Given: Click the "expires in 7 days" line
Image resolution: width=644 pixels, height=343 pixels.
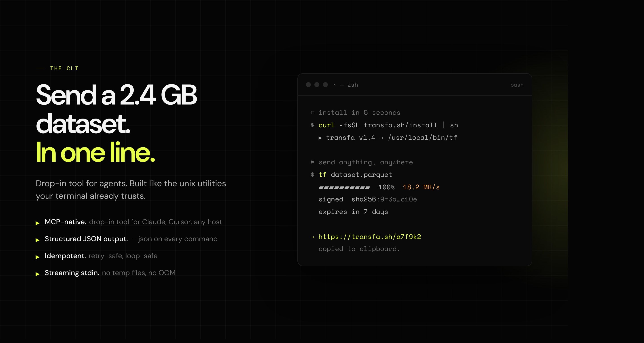Looking at the screenshot, I should pos(353,212).
